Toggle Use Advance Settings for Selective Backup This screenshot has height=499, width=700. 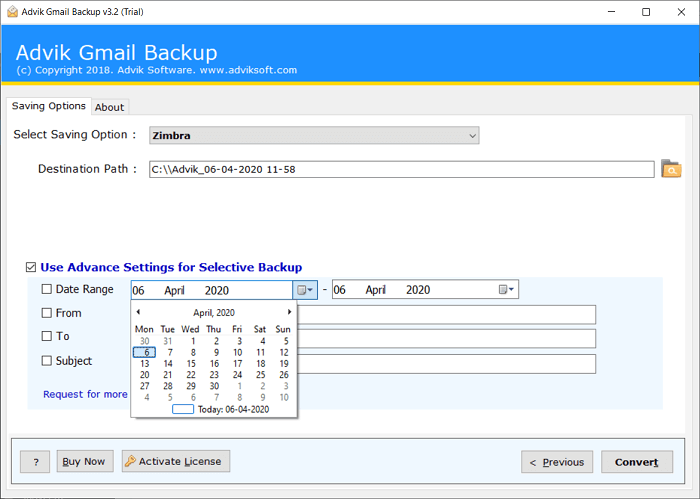tap(31, 267)
